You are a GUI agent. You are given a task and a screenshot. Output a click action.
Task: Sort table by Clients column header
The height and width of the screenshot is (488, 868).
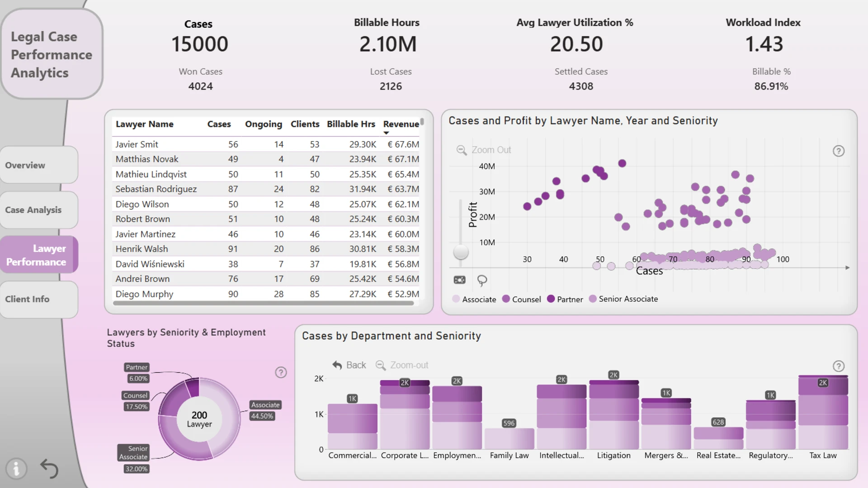click(305, 124)
